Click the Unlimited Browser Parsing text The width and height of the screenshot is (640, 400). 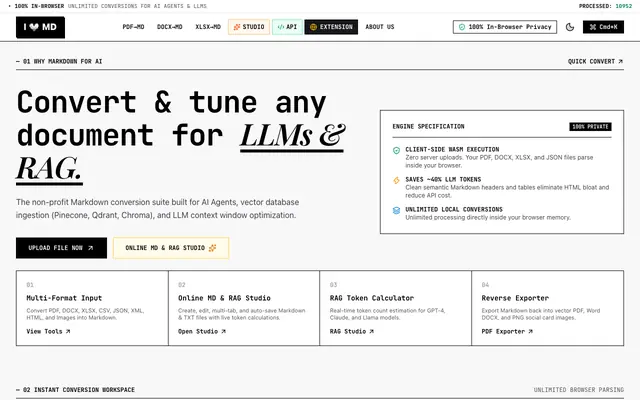click(x=578, y=390)
